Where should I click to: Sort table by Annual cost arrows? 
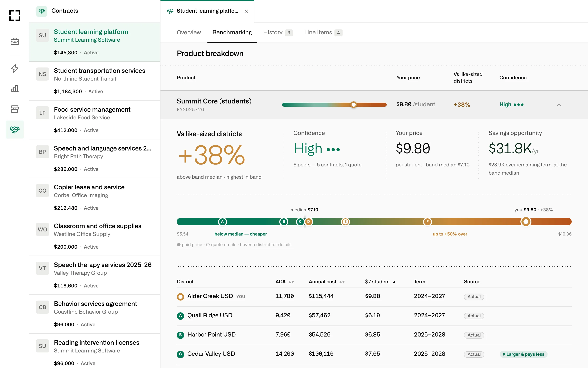tap(342, 282)
